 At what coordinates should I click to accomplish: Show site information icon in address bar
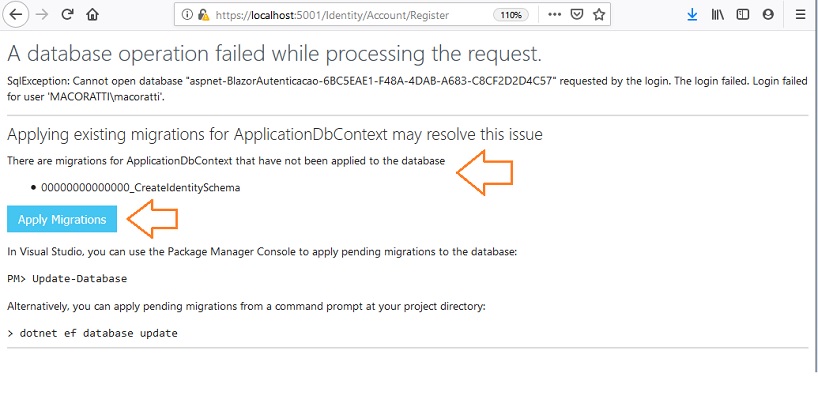(187, 15)
